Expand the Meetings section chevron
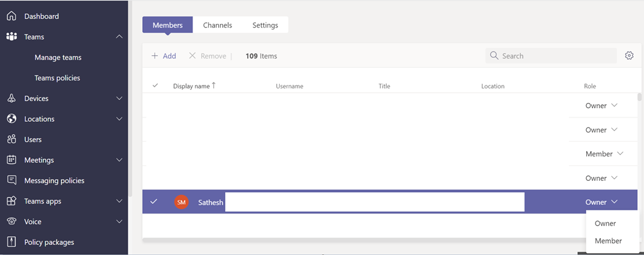This screenshot has width=644, height=255. pos(119,160)
